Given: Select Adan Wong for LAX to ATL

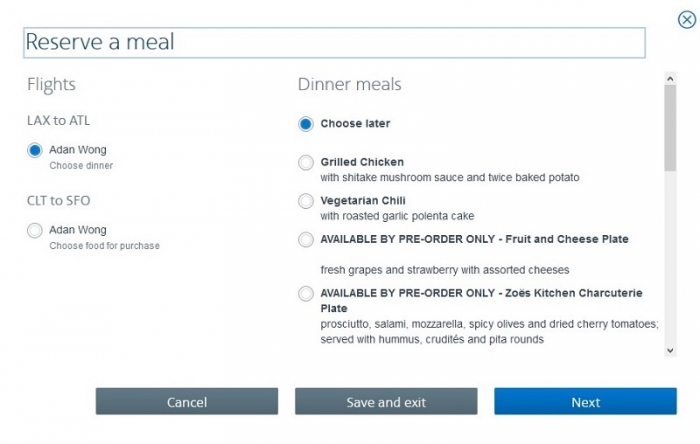Looking at the screenshot, I should [x=35, y=150].
